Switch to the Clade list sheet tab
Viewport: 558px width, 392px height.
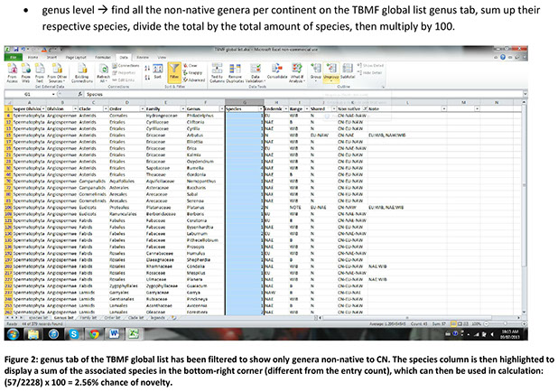[135, 318]
